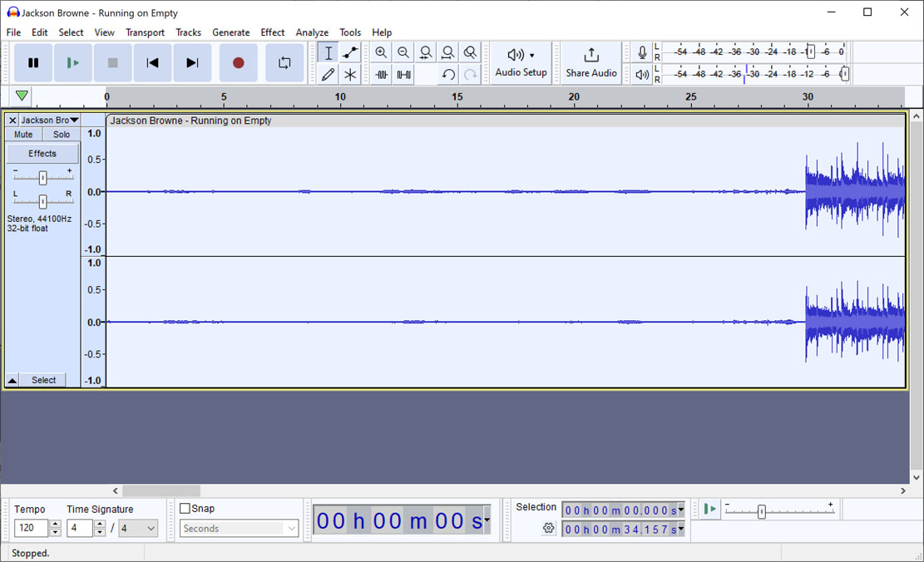The height and width of the screenshot is (562, 924).
Task: Close the Jackson Browne track with X
Action: click(12, 121)
